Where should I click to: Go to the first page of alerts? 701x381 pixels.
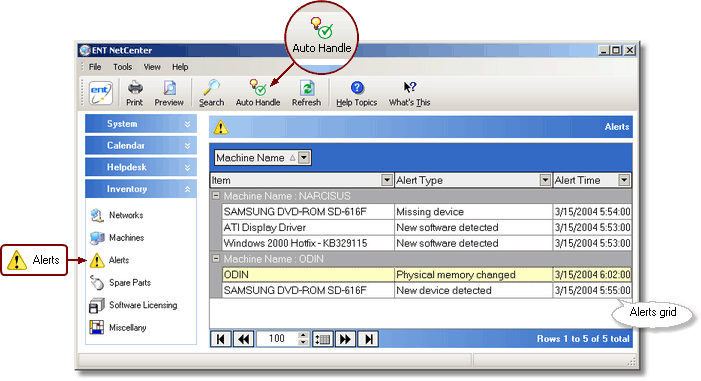(x=220, y=339)
